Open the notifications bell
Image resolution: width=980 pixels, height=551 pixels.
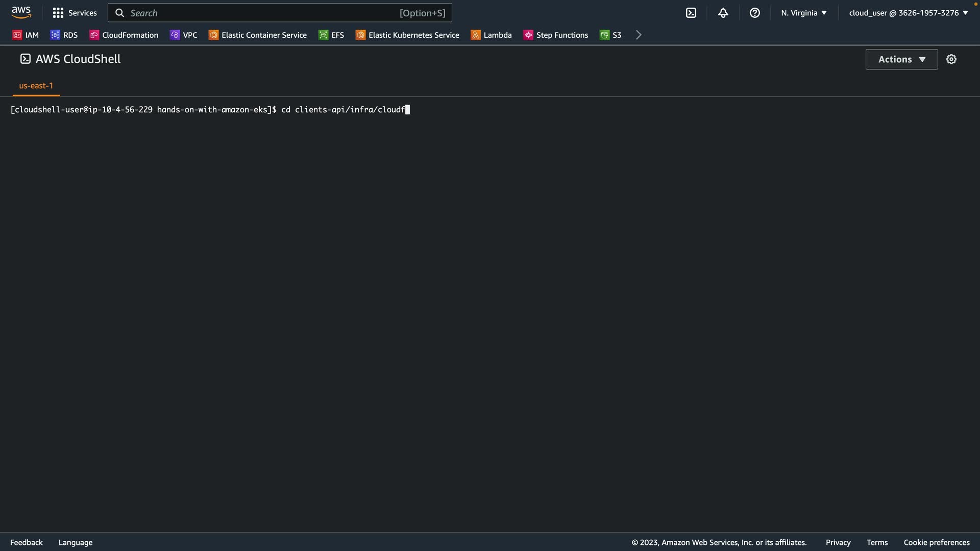(x=723, y=13)
